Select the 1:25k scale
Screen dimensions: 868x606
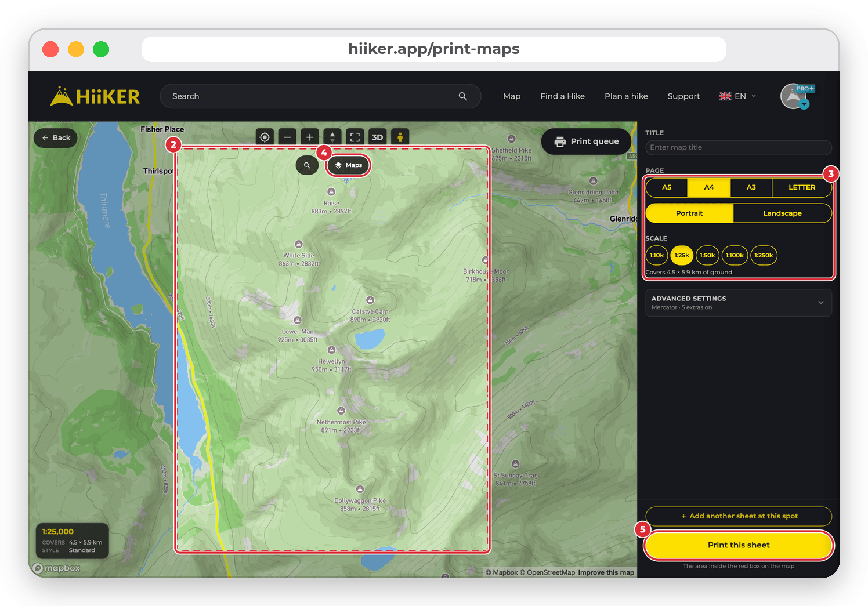pos(682,255)
